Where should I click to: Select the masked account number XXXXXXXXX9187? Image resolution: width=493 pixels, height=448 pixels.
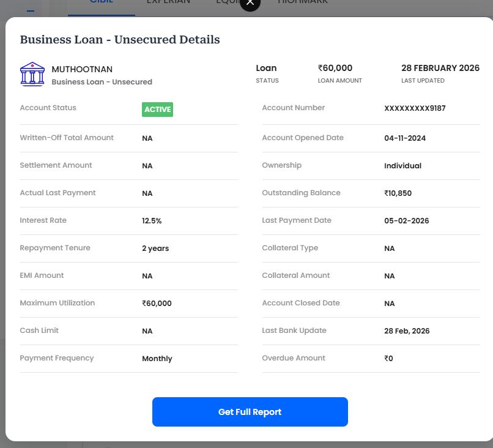click(415, 108)
